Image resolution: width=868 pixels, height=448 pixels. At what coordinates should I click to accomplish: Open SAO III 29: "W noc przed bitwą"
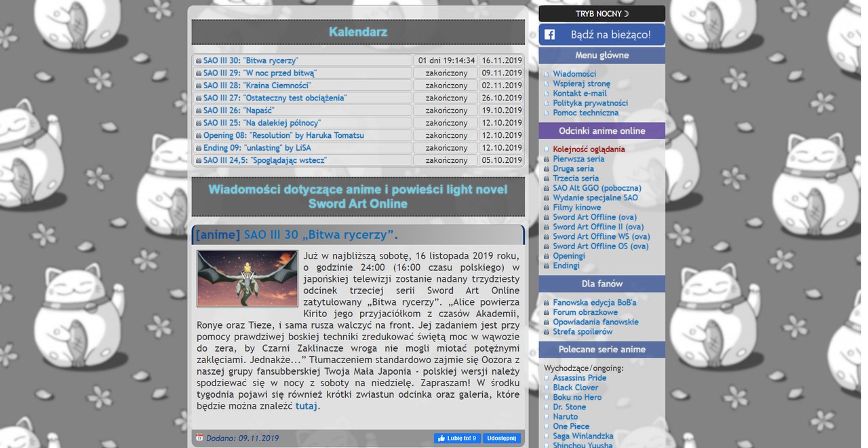(260, 73)
